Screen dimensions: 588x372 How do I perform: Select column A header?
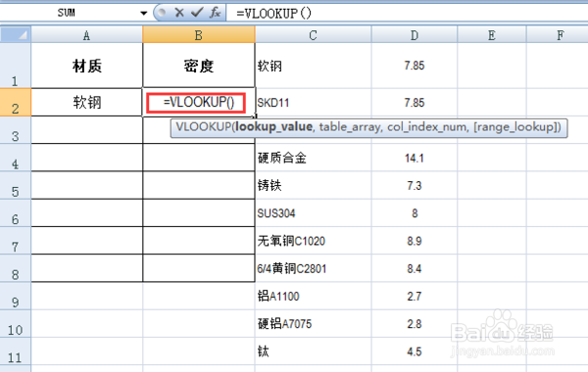[86, 35]
